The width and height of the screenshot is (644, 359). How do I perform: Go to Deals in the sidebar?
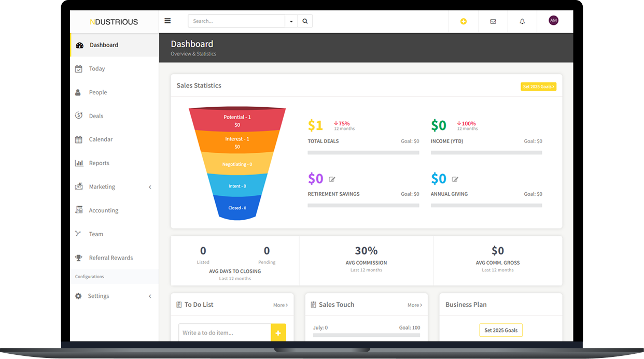tap(96, 116)
